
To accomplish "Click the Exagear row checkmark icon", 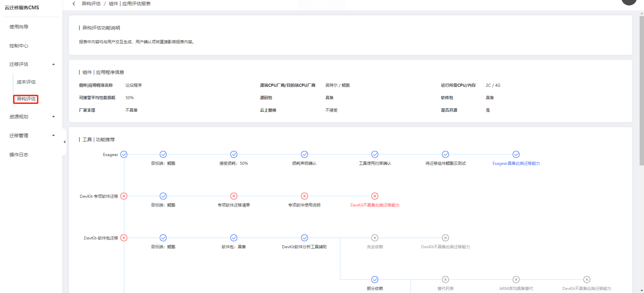I will pyautogui.click(x=124, y=154).
